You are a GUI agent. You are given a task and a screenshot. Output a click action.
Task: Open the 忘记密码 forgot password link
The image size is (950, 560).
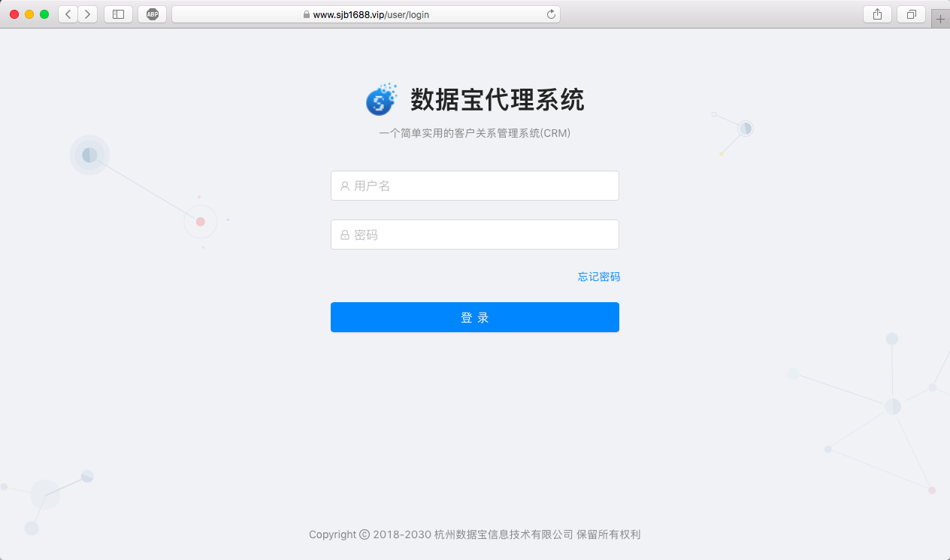coord(599,277)
